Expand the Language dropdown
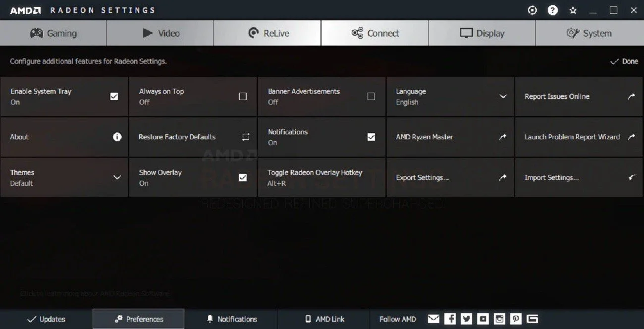644x329 pixels. click(x=450, y=97)
